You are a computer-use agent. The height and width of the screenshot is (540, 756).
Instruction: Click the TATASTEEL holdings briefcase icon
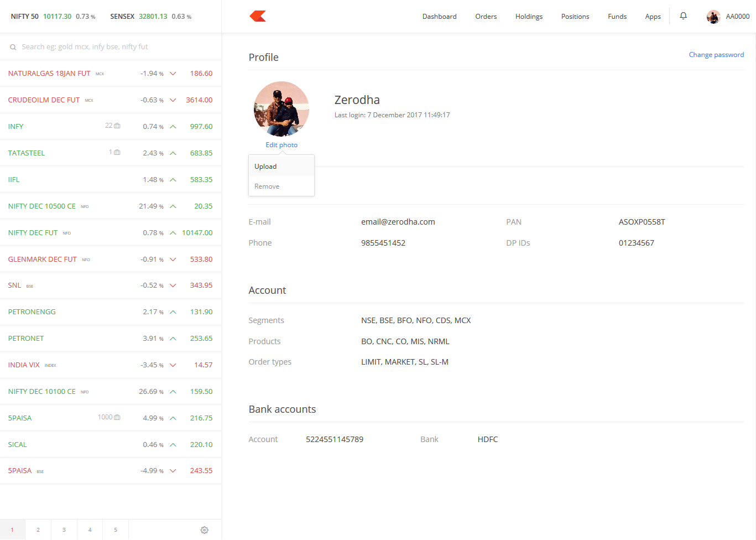pos(117,152)
